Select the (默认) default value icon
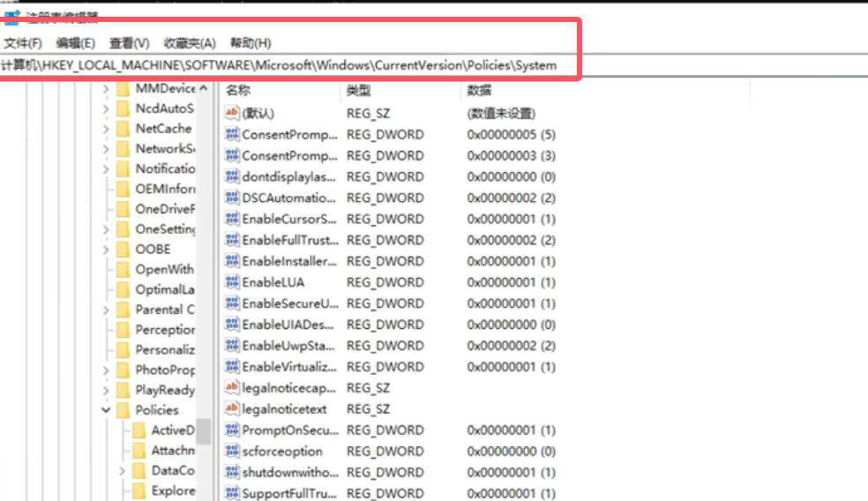 [x=232, y=113]
